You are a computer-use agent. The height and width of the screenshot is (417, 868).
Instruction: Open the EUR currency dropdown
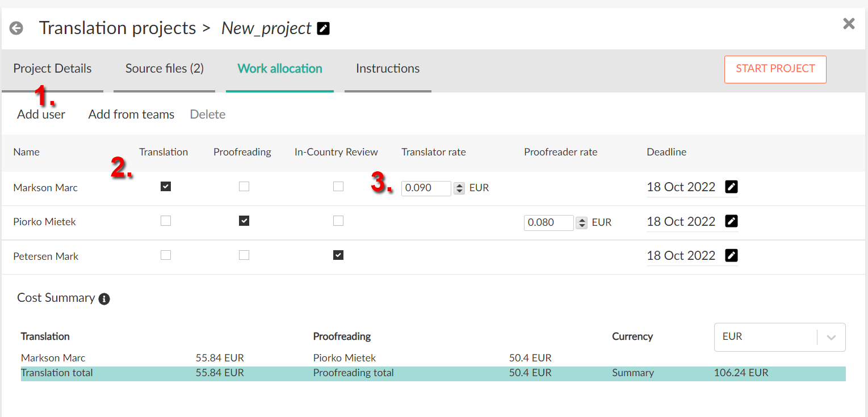pyautogui.click(x=779, y=337)
